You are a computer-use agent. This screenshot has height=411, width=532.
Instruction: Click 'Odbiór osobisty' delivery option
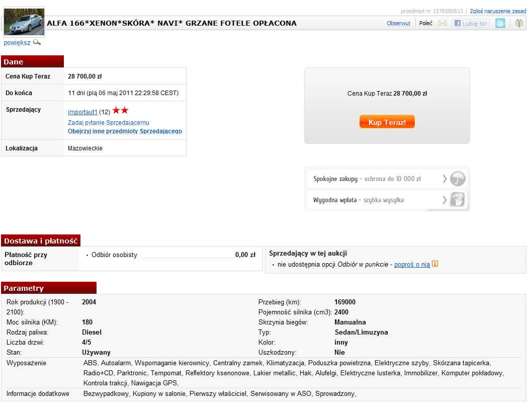(x=114, y=255)
